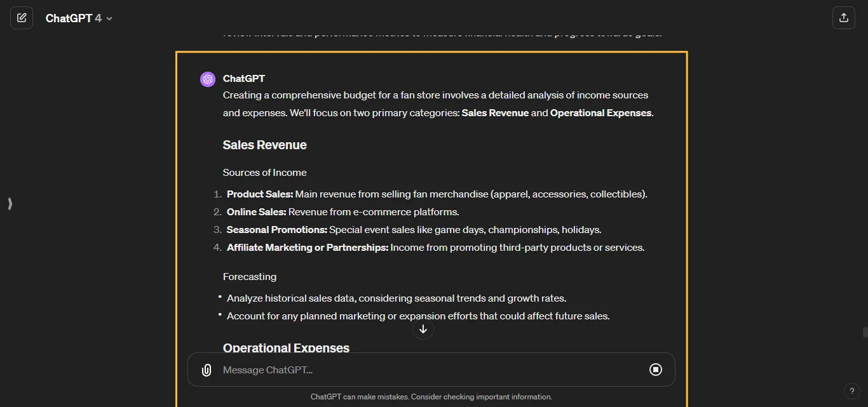The height and width of the screenshot is (407, 868).
Task: Click the highlighted response border frame
Action: click(x=431, y=51)
